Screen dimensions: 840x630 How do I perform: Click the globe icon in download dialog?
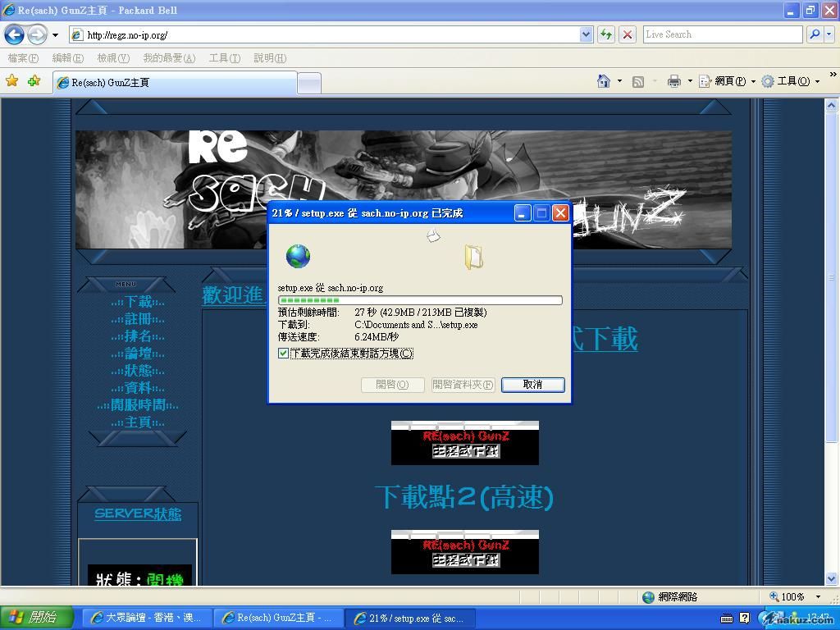[x=298, y=256]
